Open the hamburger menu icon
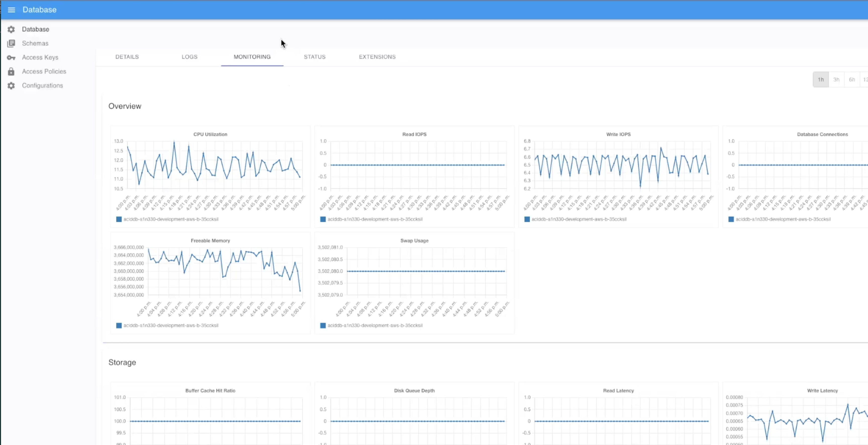The width and height of the screenshot is (868, 445). [x=12, y=10]
